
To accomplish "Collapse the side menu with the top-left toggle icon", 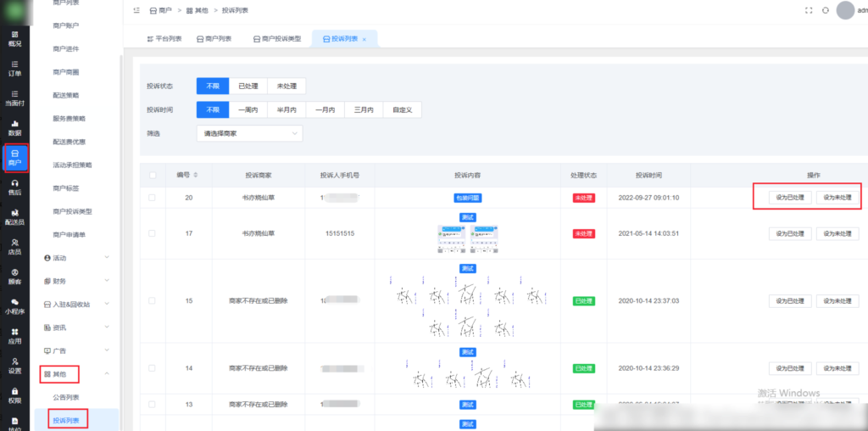I will [136, 10].
